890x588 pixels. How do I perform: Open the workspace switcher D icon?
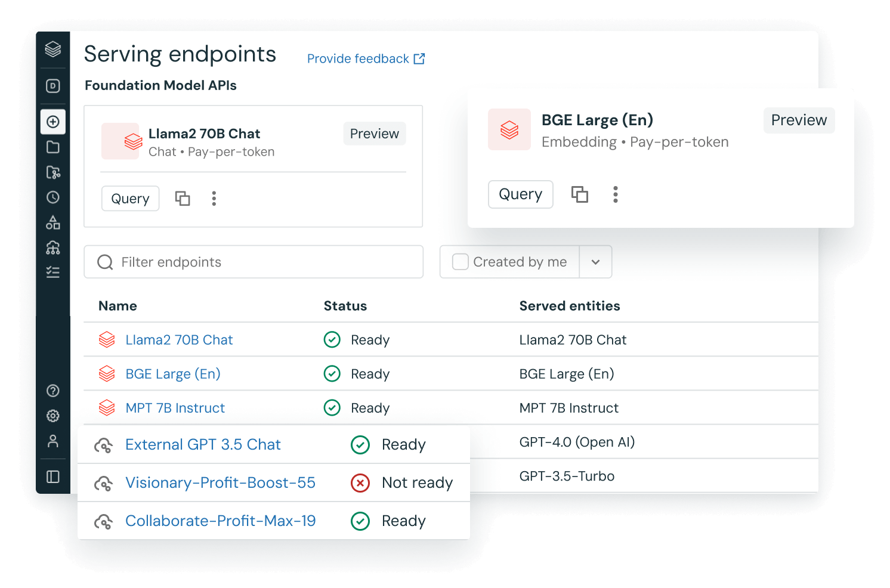[53, 86]
